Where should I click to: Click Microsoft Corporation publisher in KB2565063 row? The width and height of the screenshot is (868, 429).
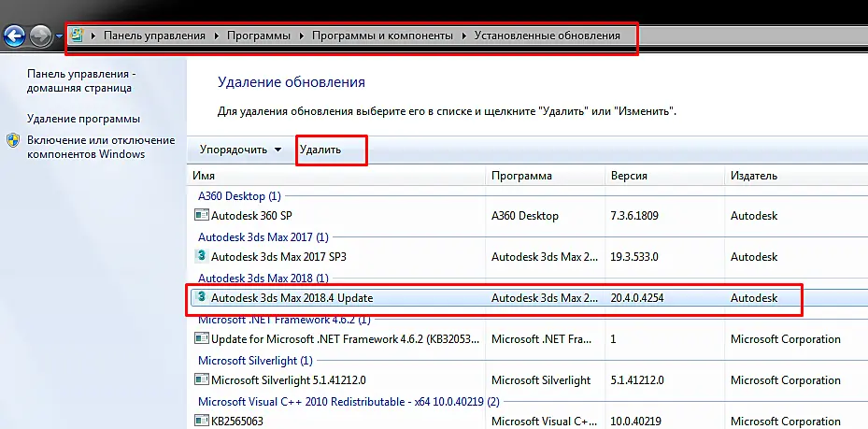786,422
